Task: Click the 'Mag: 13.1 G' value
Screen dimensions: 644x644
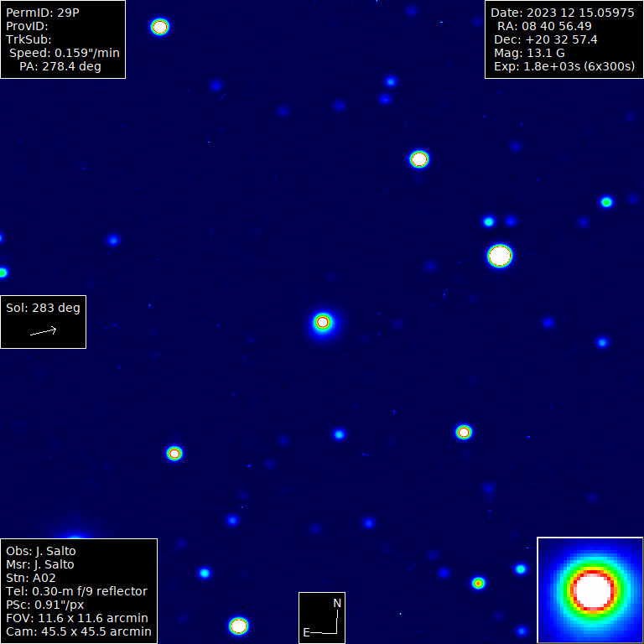Action: (x=529, y=53)
